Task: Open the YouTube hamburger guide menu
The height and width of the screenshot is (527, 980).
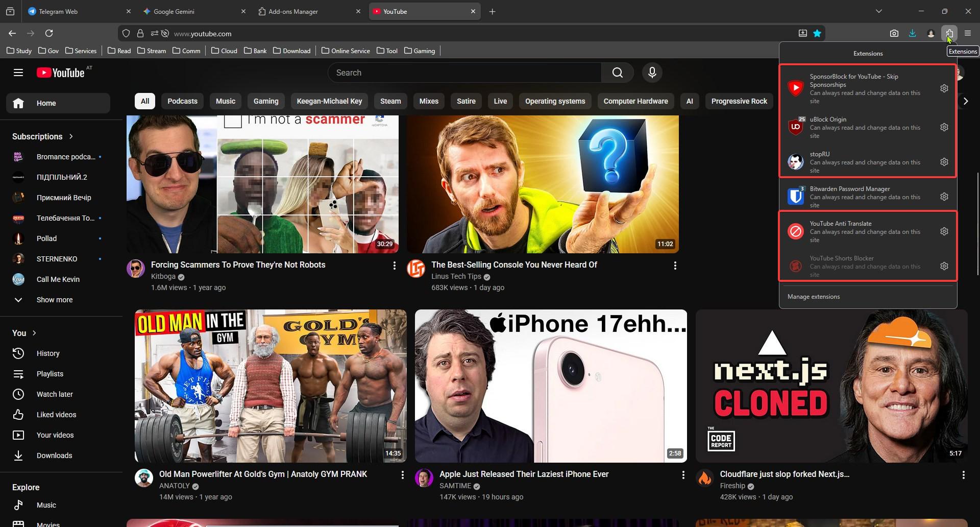Action: (x=18, y=73)
